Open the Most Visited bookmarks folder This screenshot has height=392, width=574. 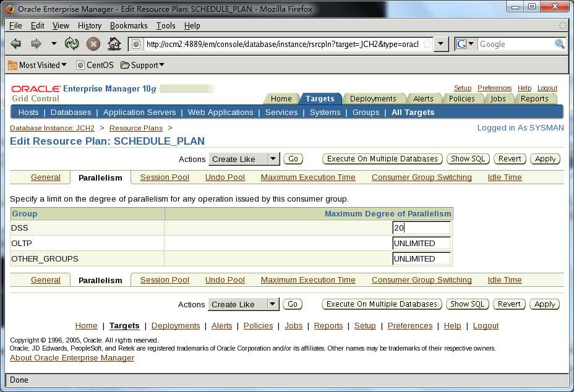click(37, 65)
